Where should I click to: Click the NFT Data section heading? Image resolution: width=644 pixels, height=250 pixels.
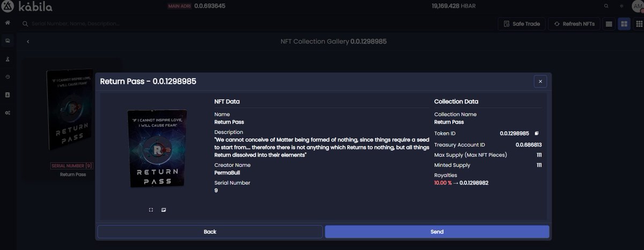click(227, 101)
